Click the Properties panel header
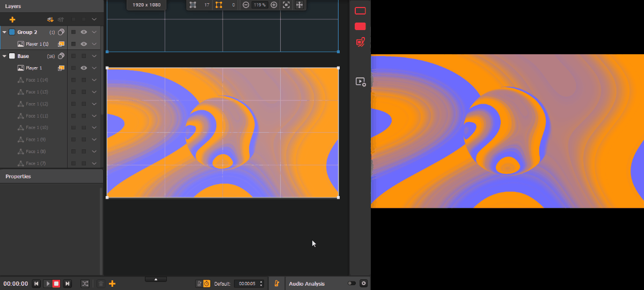 (52, 176)
